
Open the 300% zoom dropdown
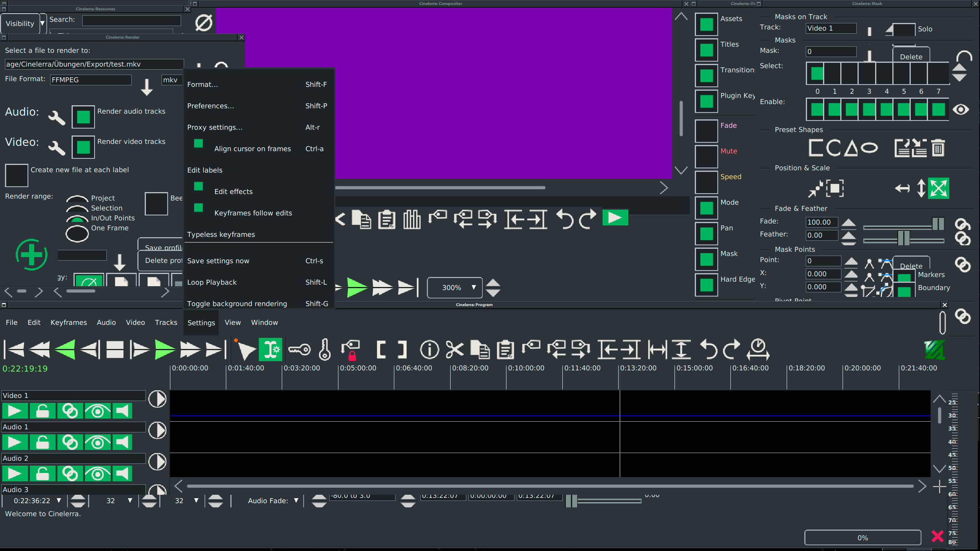[x=474, y=287]
